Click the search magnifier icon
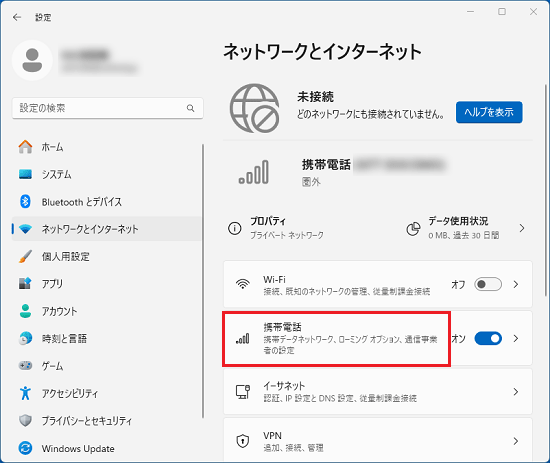Image resolution: width=550 pixels, height=463 pixels. [190, 108]
